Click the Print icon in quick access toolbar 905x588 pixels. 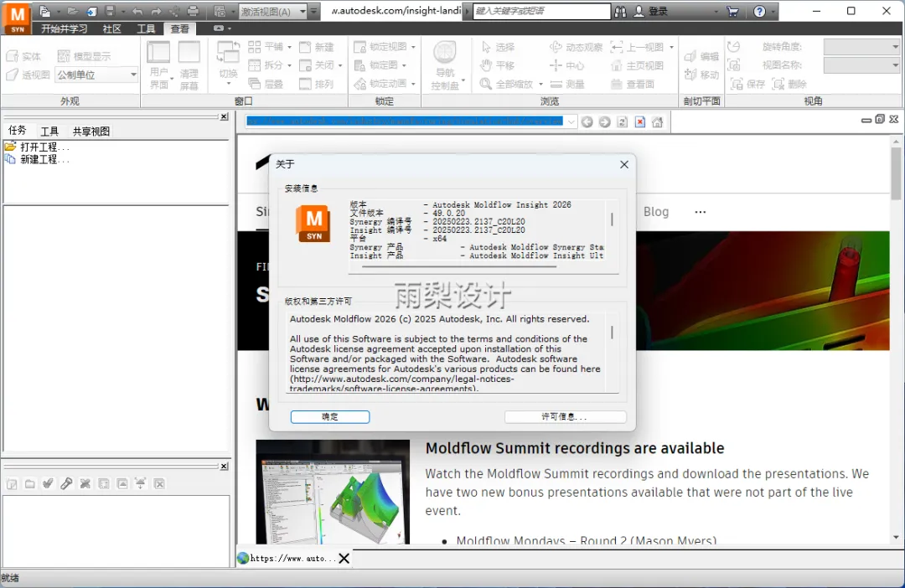[193, 11]
